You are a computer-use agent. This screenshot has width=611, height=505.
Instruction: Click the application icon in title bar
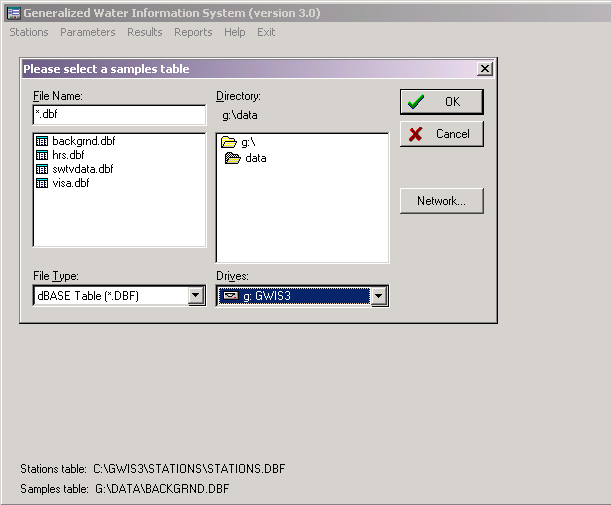click(14, 13)
